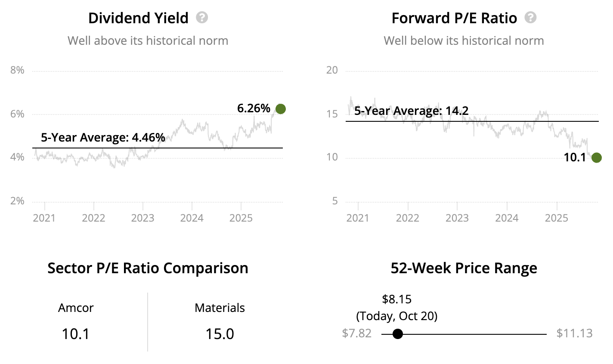The height and width of the screenshot is (364, 613).
Task: Click the Materials sector P/E value 15.0
Action: point(220,334)
